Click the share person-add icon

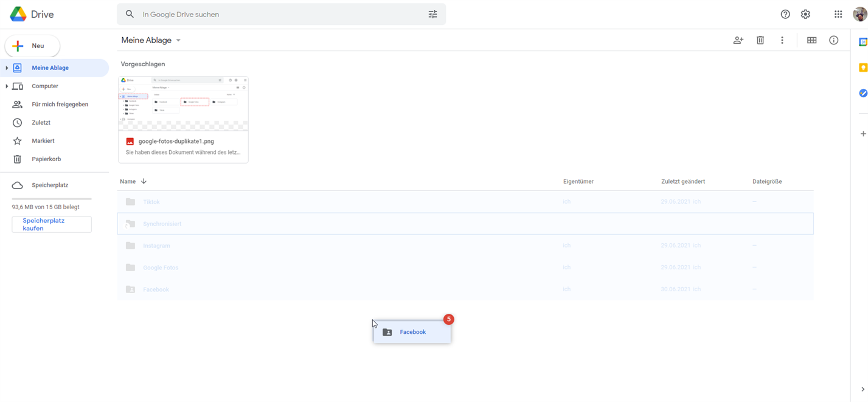pyautogui.click(x=738, y=40)
